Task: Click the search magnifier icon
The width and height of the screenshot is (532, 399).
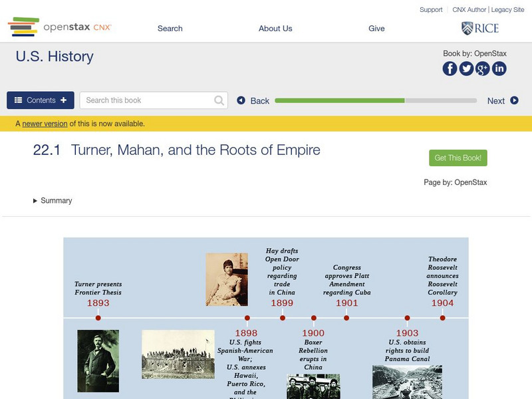Action: click(x=219, y=100)
